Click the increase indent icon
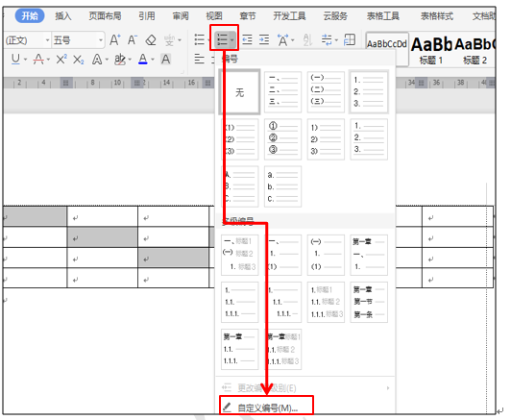This screenshot has height=420, width=511. 264,39
